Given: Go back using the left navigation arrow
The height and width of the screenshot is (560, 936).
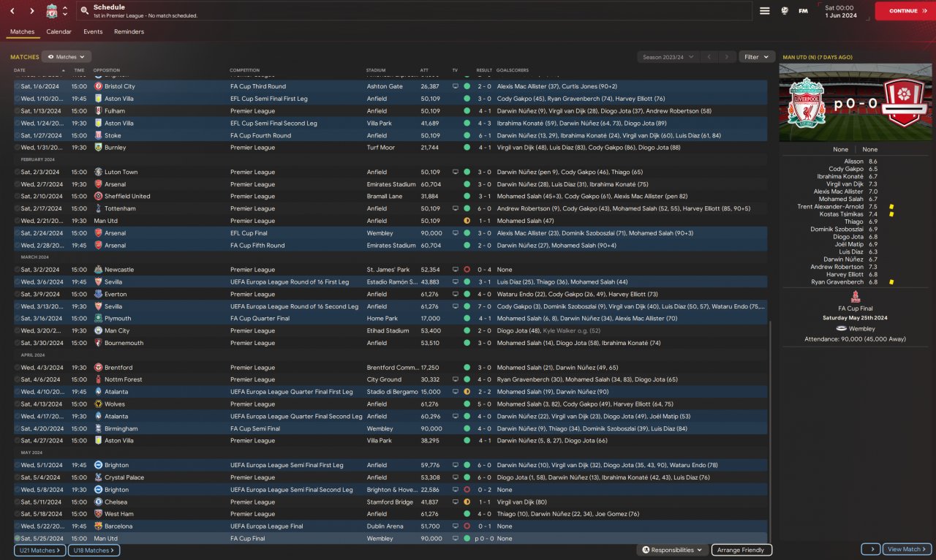Looking at the screenshot, I should point(12,11).
